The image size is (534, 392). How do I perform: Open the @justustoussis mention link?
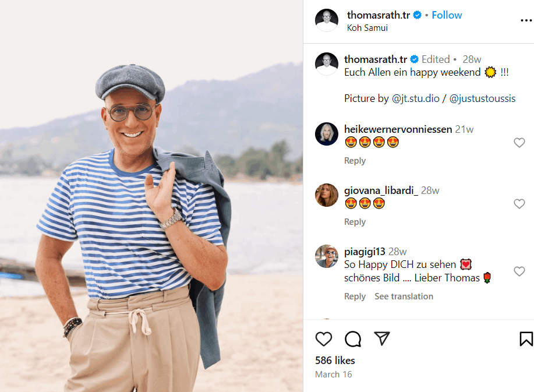[482, 98]
